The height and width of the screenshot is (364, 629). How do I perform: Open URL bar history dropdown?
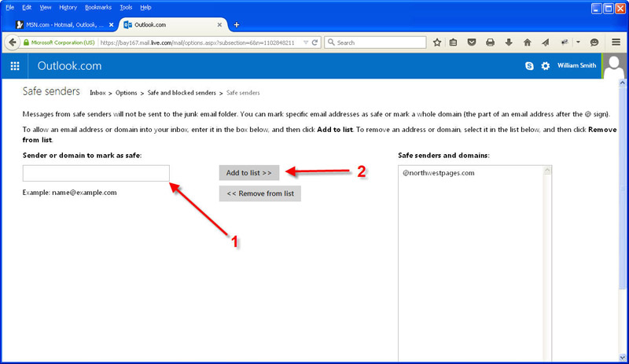point(306,42)
